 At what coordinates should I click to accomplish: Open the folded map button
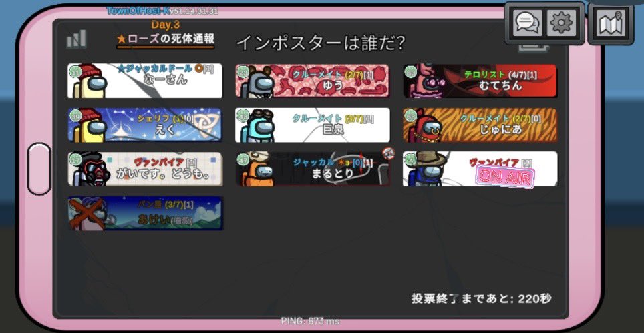tap(611, 24)
